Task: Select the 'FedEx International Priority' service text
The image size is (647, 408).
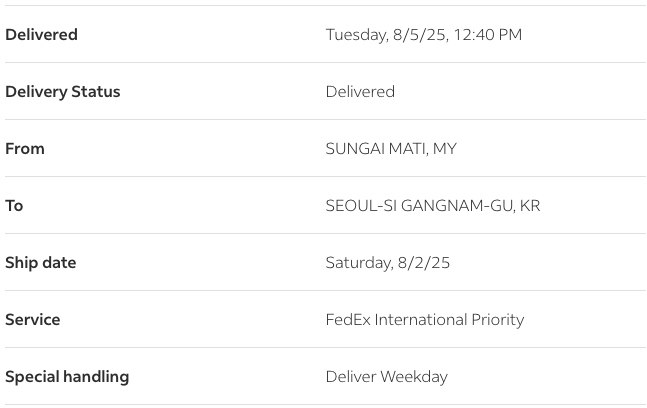Action: (424, 320)
